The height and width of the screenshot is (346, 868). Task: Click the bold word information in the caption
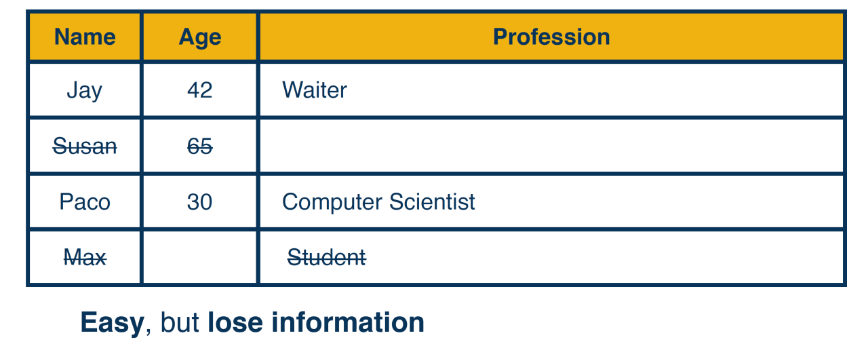(x=348, y=323)
